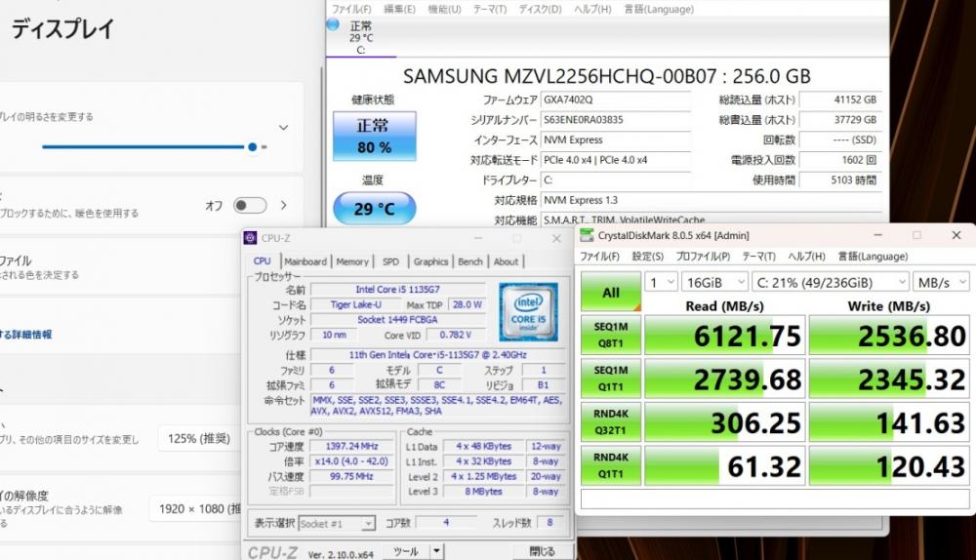Click the 120.43 RND4K Q1T1 write result

point(889,466)
